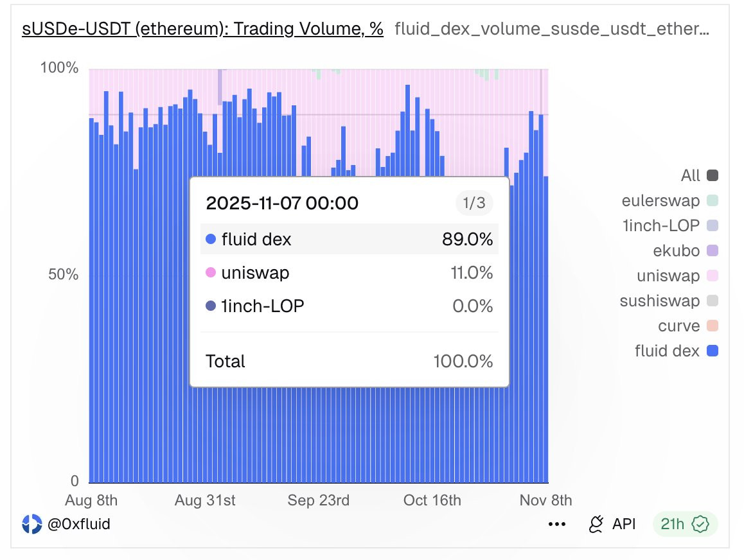Toggle uniswap series in the legend
The height and width of the screenshot is (560, 744).
click(677, 276)
